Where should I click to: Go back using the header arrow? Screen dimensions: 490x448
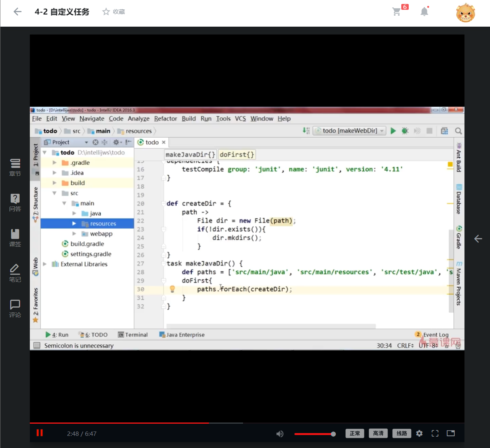coord(17,12)
